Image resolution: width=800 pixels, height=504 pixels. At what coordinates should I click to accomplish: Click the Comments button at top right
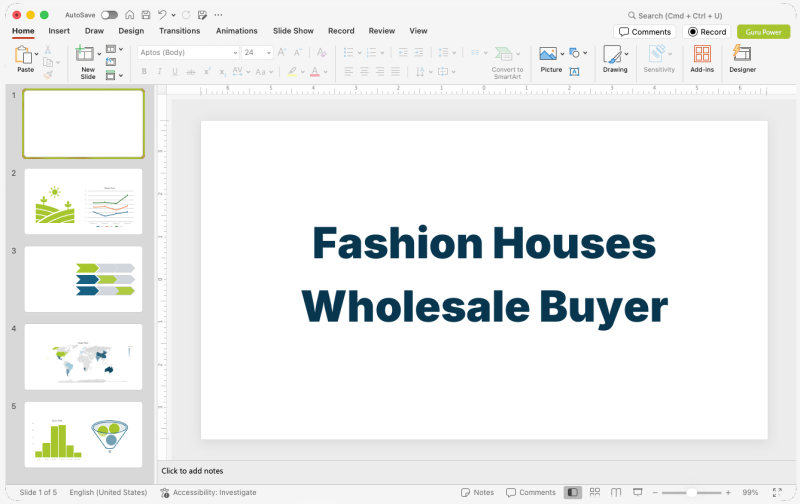pyautogui.click(x=644, y=32)
